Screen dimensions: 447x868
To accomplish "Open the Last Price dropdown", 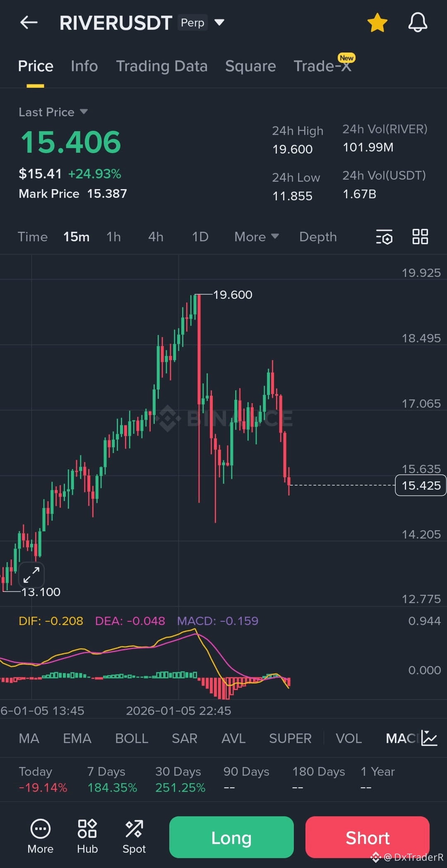I will click(53, 112).
